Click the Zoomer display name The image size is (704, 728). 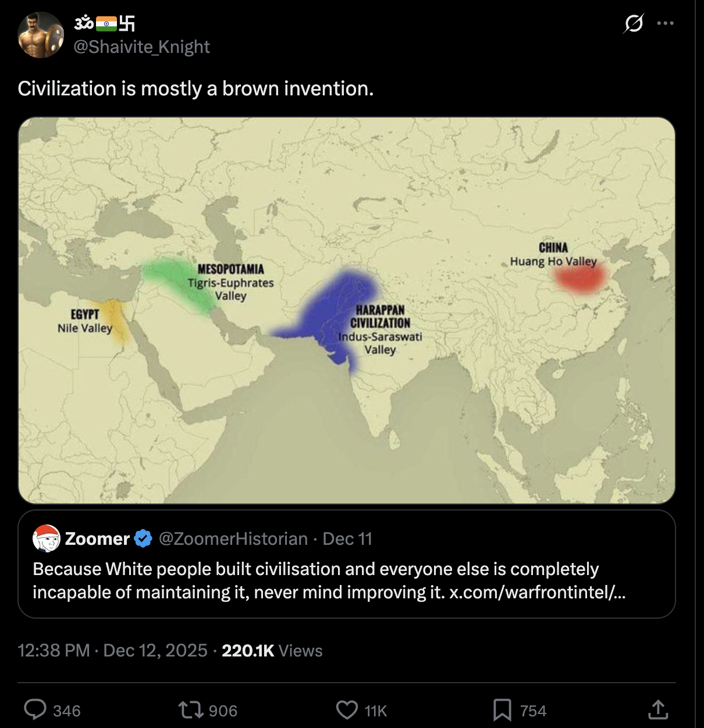pos(97,539)
